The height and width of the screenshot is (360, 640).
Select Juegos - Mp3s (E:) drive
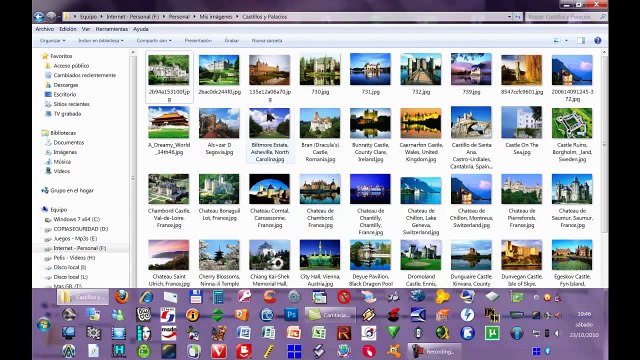tap(75, 238)
